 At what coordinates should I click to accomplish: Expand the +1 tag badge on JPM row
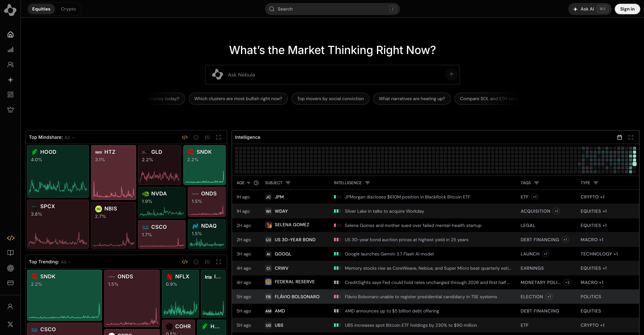(x=535, y=197)
